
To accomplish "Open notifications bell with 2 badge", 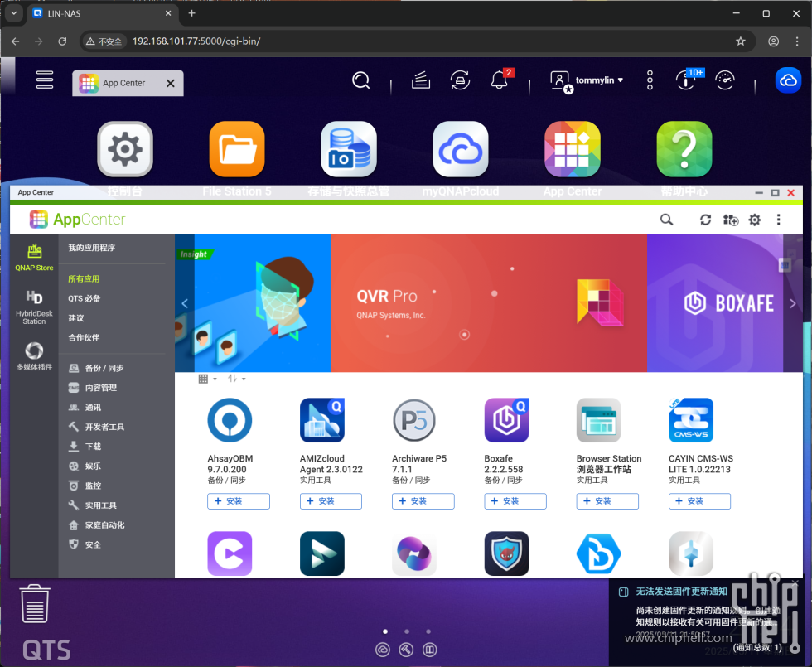I will (x=500, y=80).
